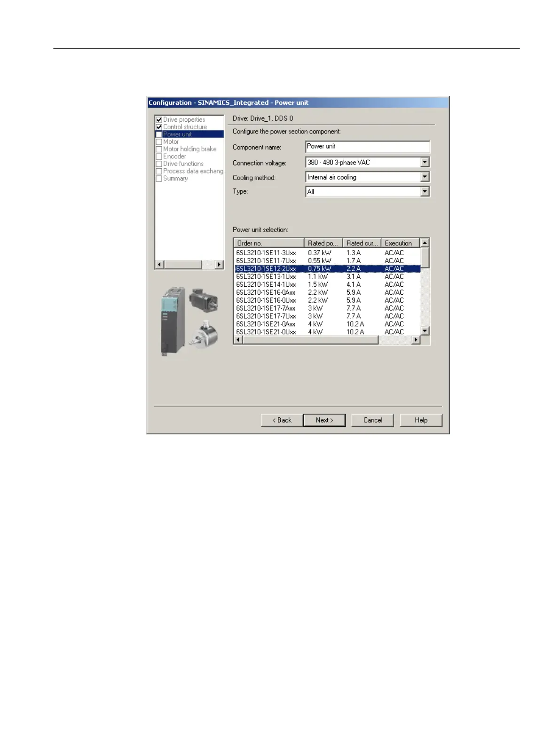This screenshot has width=560, height=746.
Task: Click the Next button
Action: click(324, 420)
